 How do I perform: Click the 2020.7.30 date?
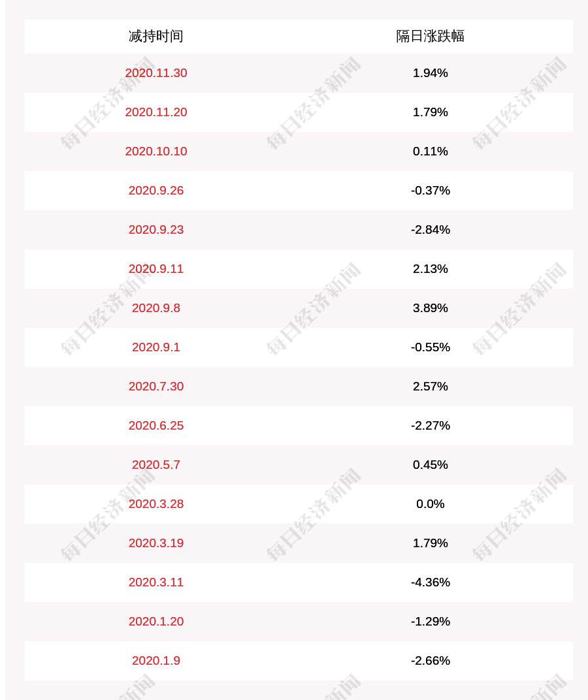point(156,386)
